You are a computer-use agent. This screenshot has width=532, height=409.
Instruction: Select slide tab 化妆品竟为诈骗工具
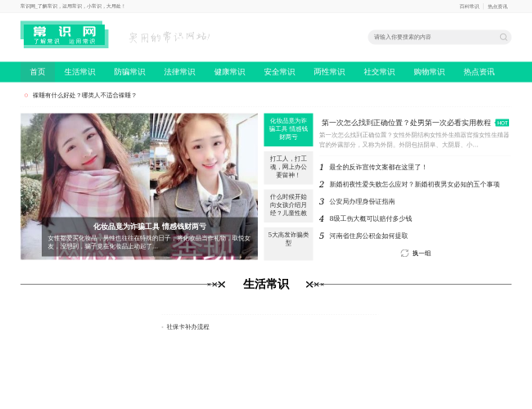[x=288, y=129]
